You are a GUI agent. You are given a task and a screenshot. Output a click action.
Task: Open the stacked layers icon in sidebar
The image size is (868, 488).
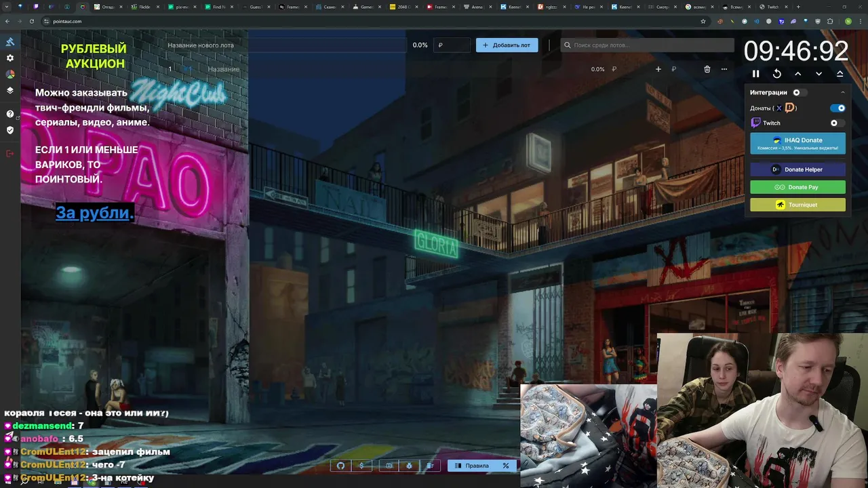(10, 90)
